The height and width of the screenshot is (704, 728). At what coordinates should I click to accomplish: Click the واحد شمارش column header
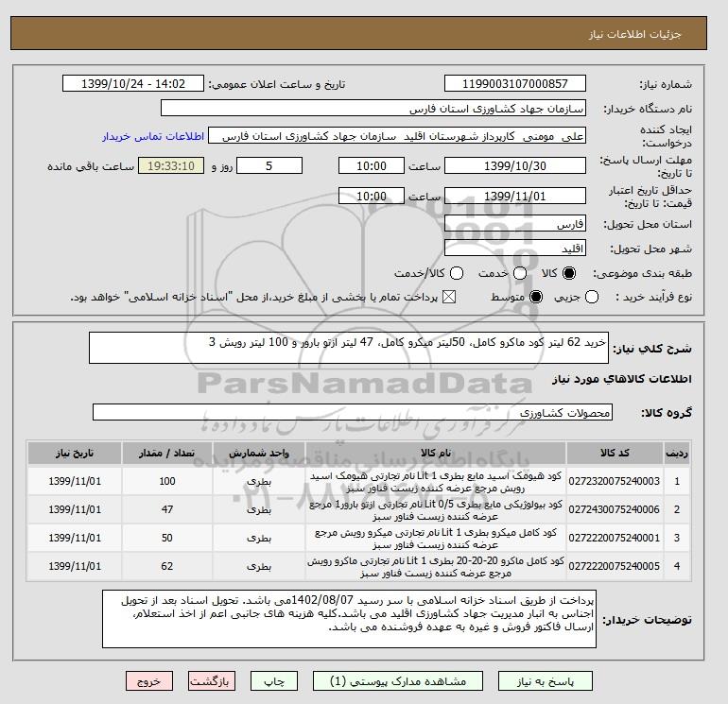coord(259,453)
